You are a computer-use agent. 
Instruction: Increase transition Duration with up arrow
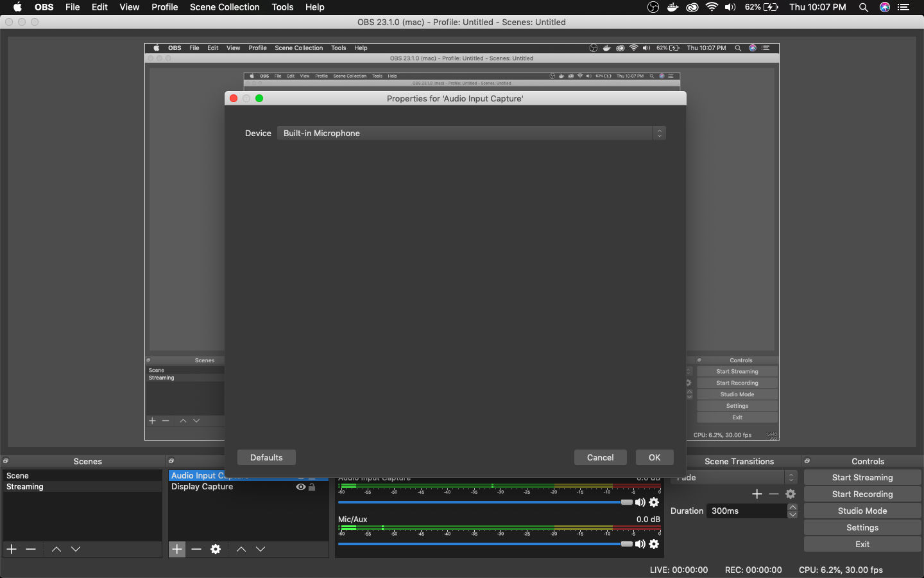click(792, 507)
